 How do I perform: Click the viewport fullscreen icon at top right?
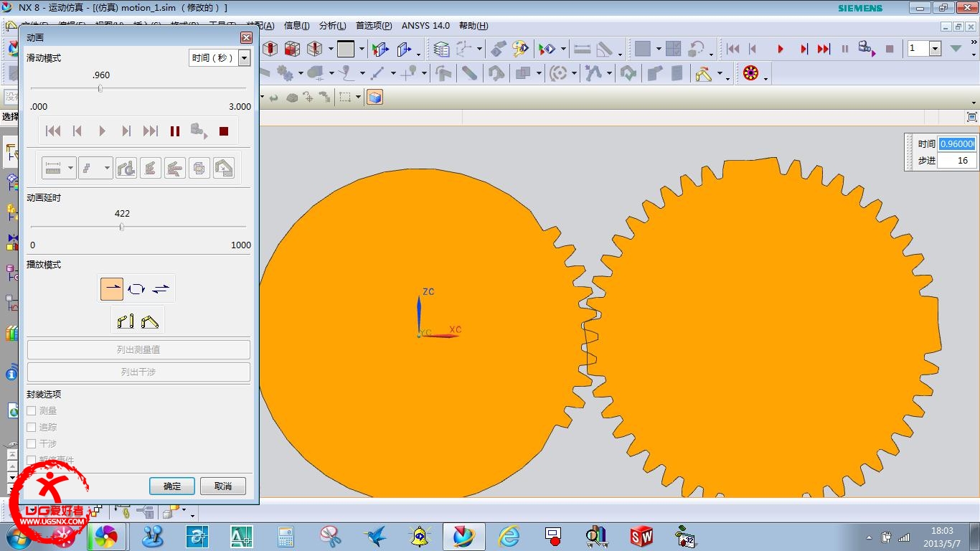click(x=972, y=117)
